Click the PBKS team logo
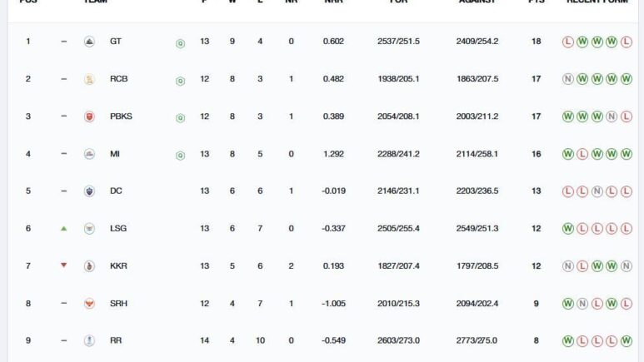The width and height of the screenshot is (644, 362). (x=89, y=117)
